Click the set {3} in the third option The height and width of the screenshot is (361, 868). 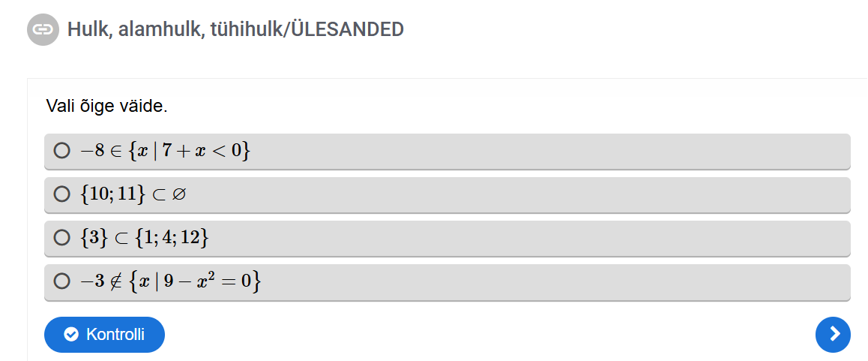pos(94,238)
